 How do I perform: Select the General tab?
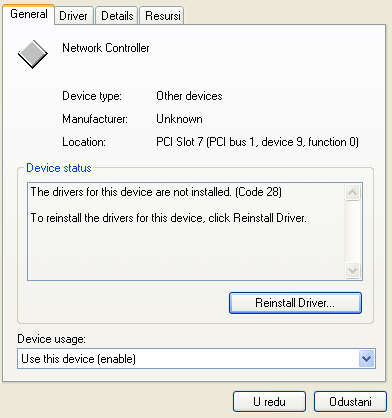(x=29, y=14)
